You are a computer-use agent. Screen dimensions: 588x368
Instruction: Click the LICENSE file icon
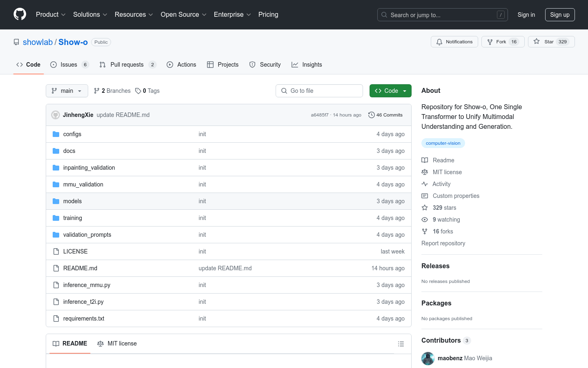coord(56,251)
